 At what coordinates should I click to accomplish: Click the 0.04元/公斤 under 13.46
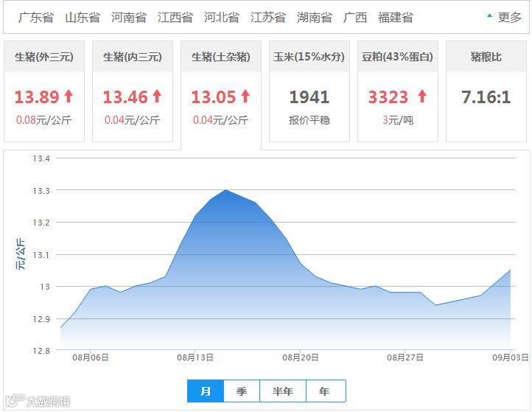(133, 120)
